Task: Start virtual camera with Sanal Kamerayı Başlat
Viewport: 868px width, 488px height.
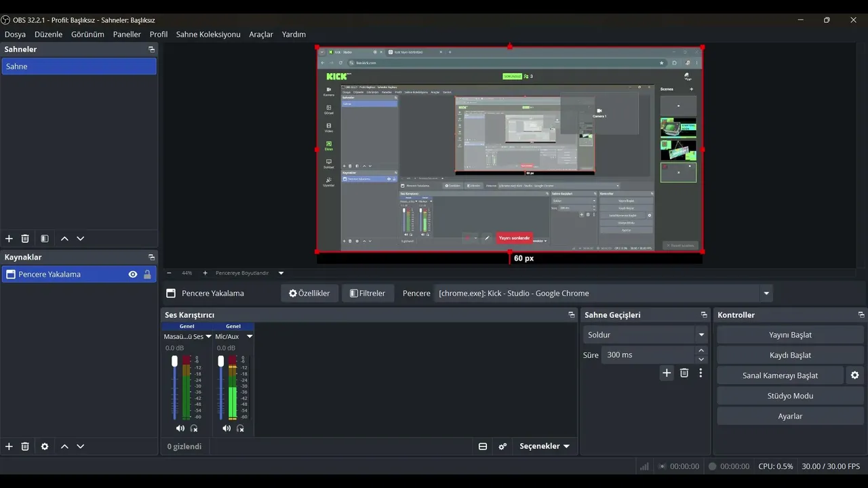Action: pos(780,375)
